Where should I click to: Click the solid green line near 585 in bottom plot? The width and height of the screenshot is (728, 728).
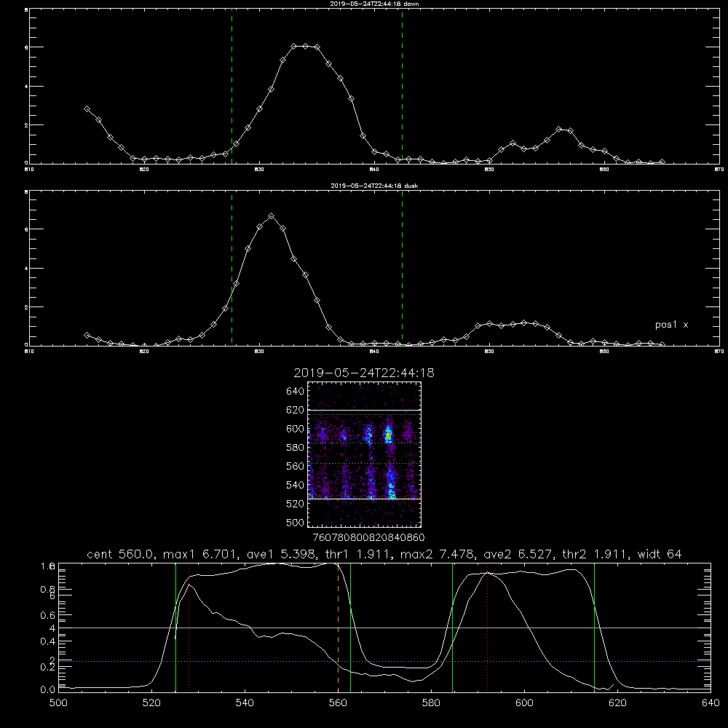pos(452,628)
